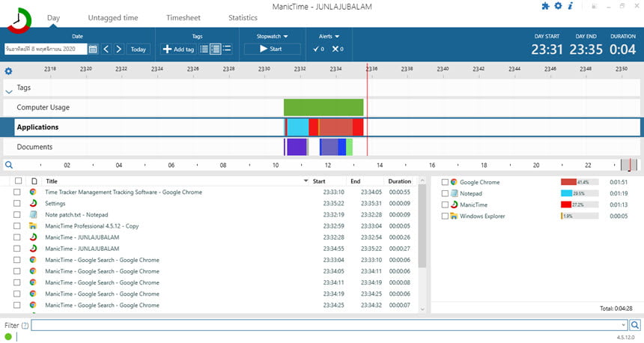
Task: Switch to third tag list view icon
Action: 227,49
